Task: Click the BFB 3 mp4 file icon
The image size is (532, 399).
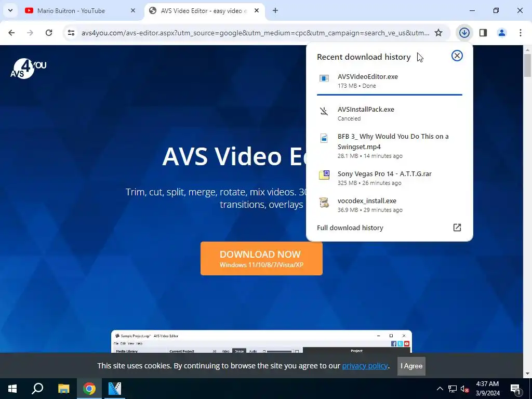Action: click(324, 138)
